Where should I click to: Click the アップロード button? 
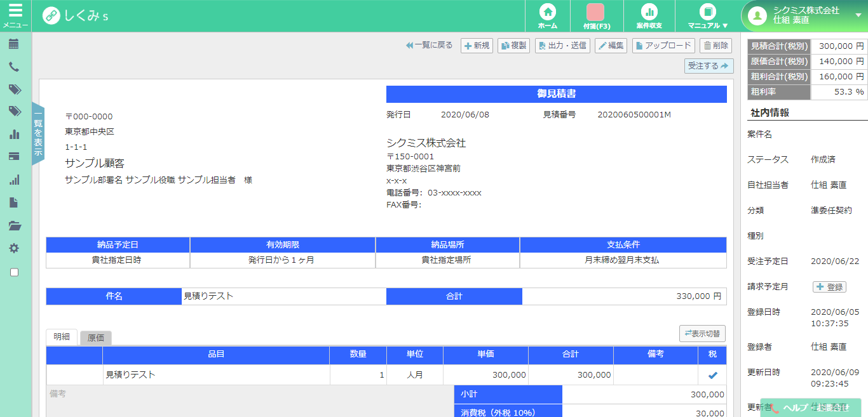tap(663, 46)
